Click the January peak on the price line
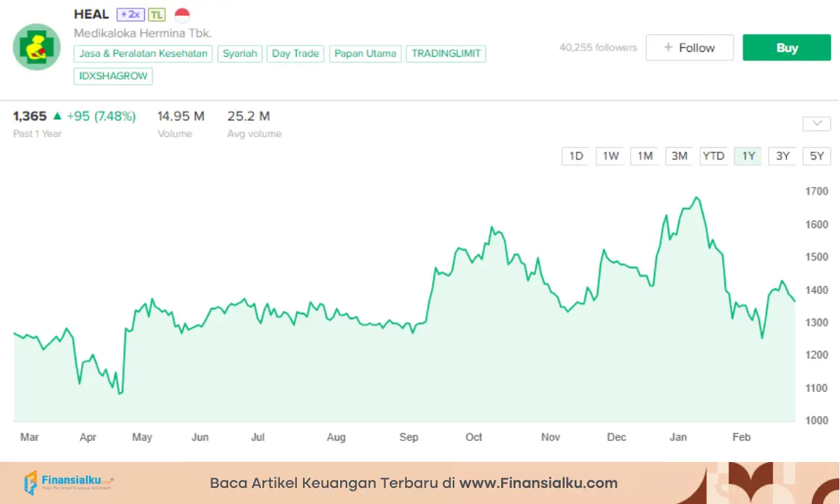Screen dimensions: 840x504 coord(696,198)
